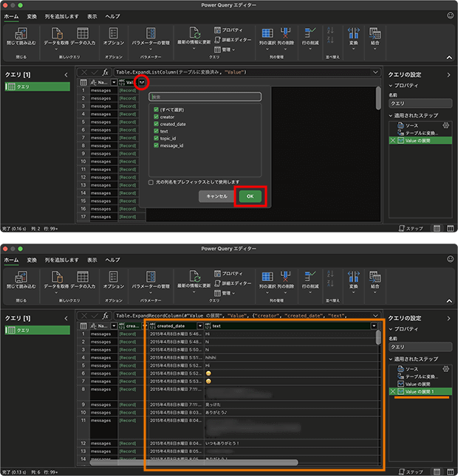Open ヘルプ tab in bottom window
Image resolution: width=458 pixels, height=476 pixels.
pyautogui.click(x=112, y=260)
